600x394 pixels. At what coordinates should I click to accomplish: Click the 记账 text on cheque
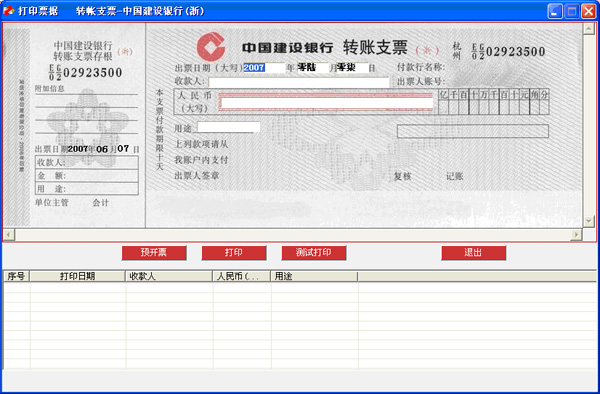coord(455,176)
